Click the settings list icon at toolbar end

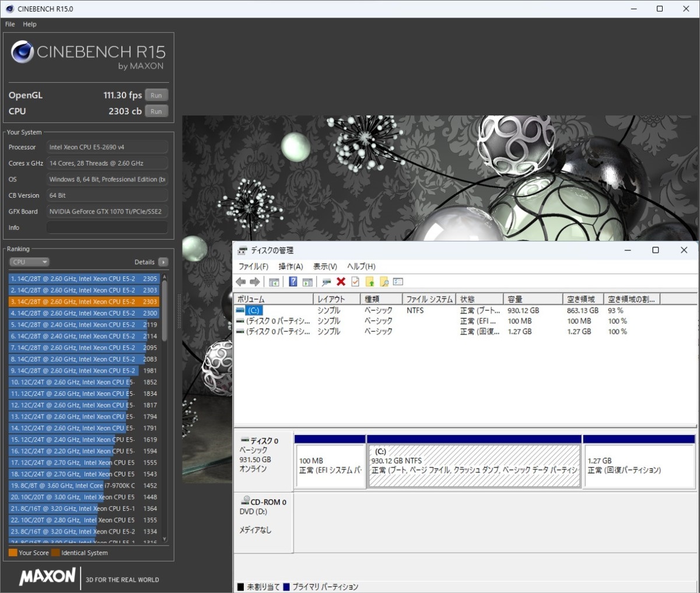pos(398,282)
